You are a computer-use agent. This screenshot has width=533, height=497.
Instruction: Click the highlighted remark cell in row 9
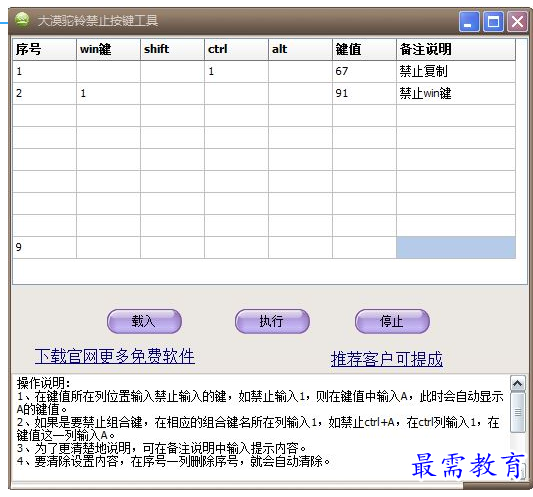456,247
